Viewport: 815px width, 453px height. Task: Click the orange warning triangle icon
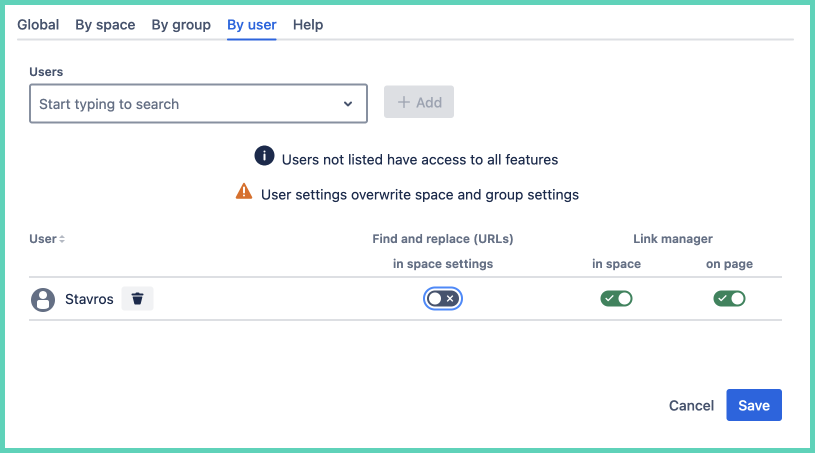click(244, 193)
